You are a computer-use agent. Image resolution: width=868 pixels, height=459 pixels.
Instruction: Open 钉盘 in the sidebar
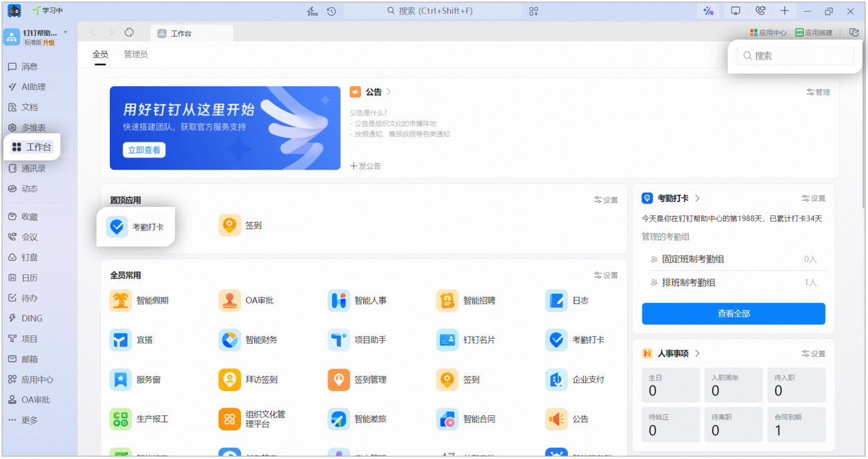click(x=23, y=257)
